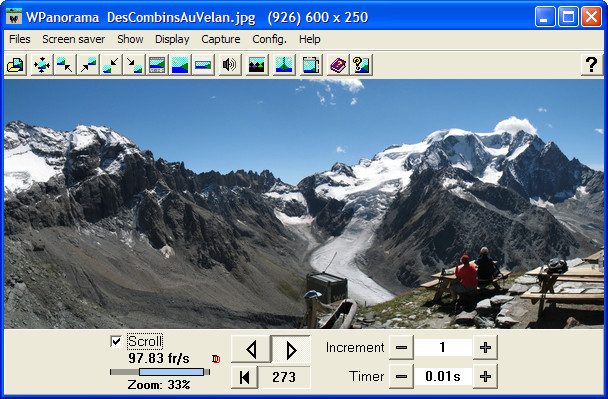Click the panorama mountain image view
This screenshot has height=399, width=608.
pos(304,204)
